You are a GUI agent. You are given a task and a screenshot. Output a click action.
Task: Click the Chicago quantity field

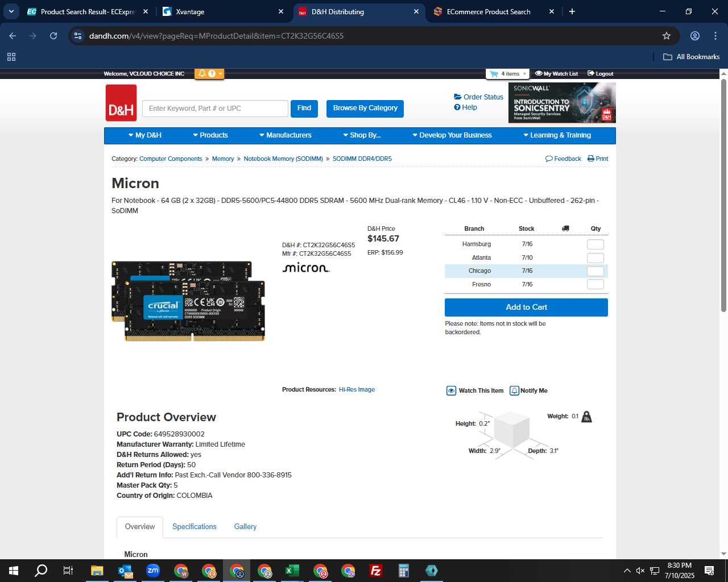tap(595, 271)
